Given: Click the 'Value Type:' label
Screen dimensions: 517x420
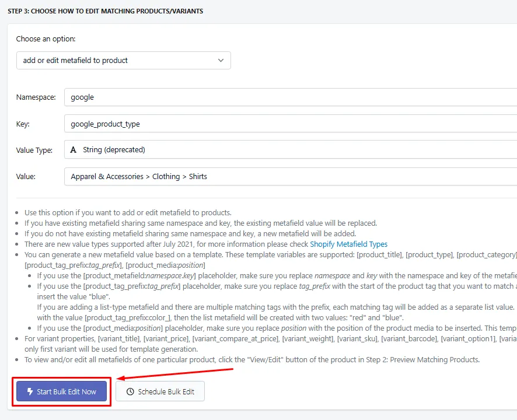Looking at the screenshot, I should tap(34, 150).
